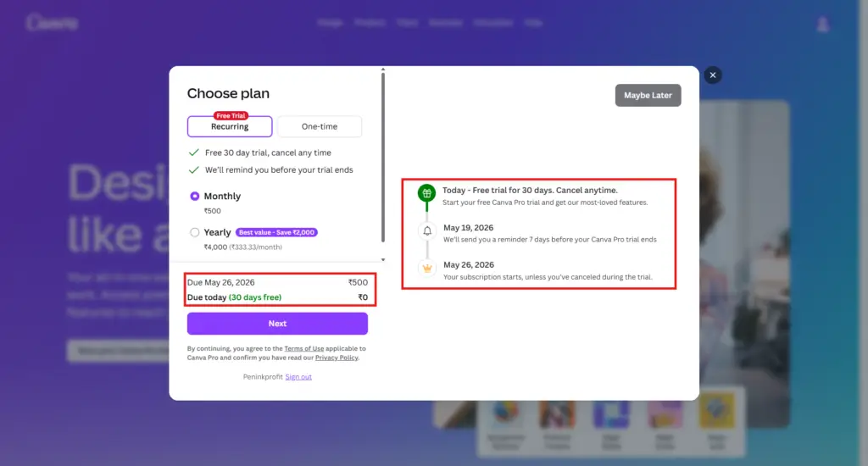Screen dimensions: 868x466
Task: Click the green gift trial icon
Action: tap(426, 193)
